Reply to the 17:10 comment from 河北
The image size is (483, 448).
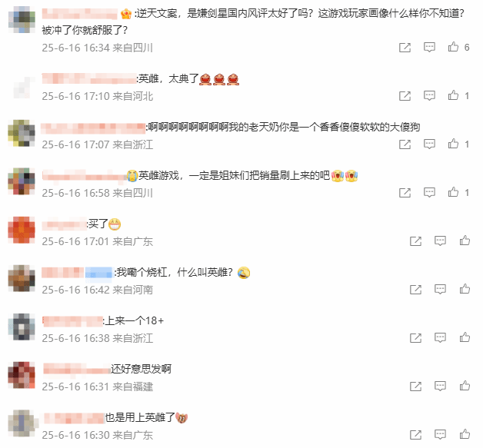429,96
